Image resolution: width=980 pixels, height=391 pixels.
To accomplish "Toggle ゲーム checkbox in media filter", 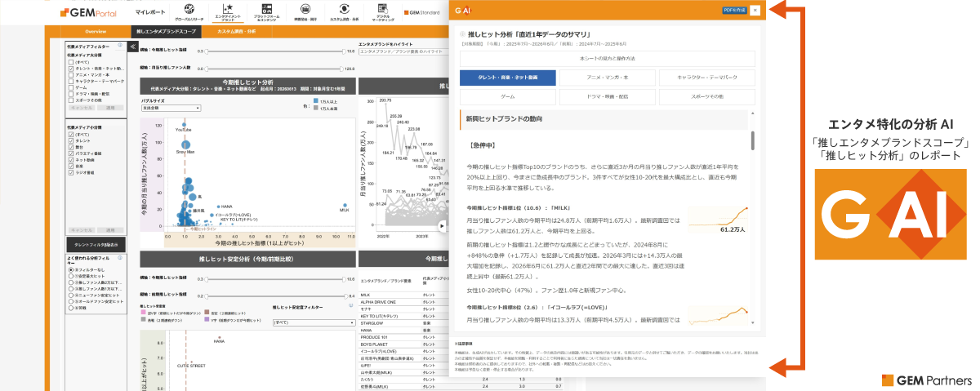I will pos(71,87).
